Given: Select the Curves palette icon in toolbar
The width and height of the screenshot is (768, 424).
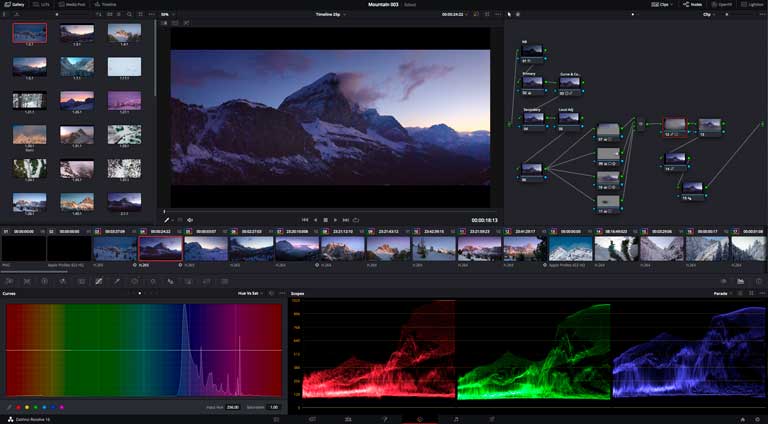Looking at the screenshot, I should tap(99, 282).
